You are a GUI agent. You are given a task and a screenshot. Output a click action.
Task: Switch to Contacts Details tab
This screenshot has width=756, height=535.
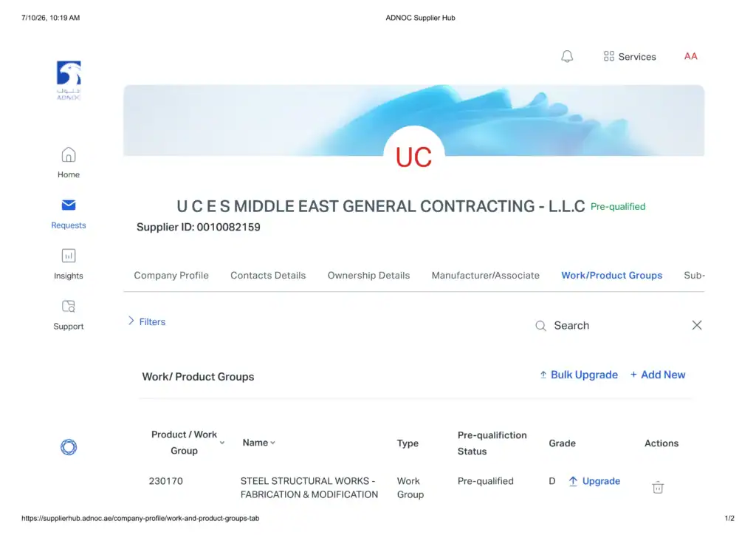point(268,276)
